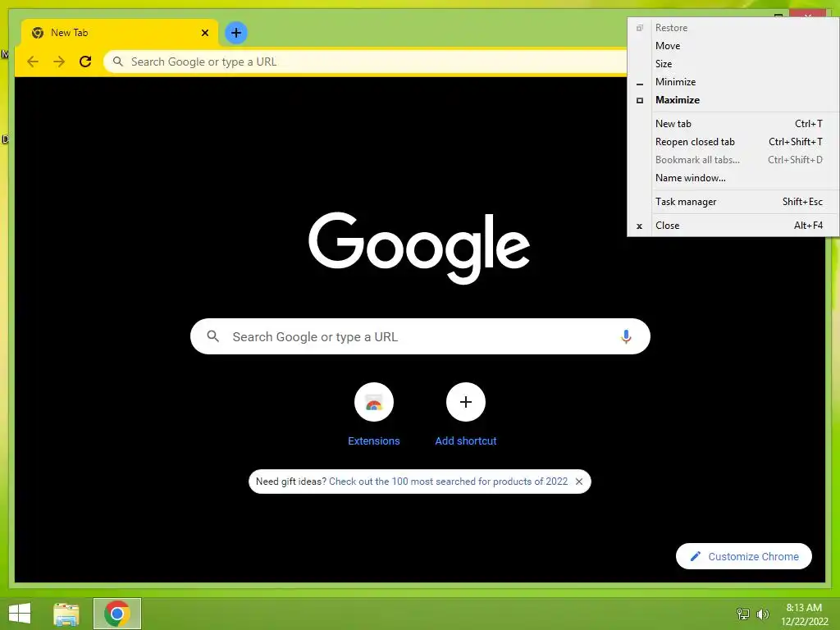Click the network tray icon

[x=743, y=614]
